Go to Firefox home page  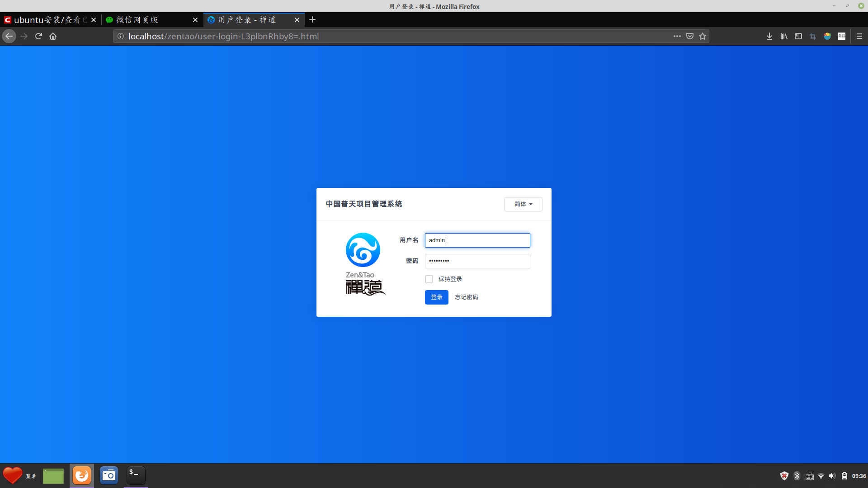click(x=53, y=36)
